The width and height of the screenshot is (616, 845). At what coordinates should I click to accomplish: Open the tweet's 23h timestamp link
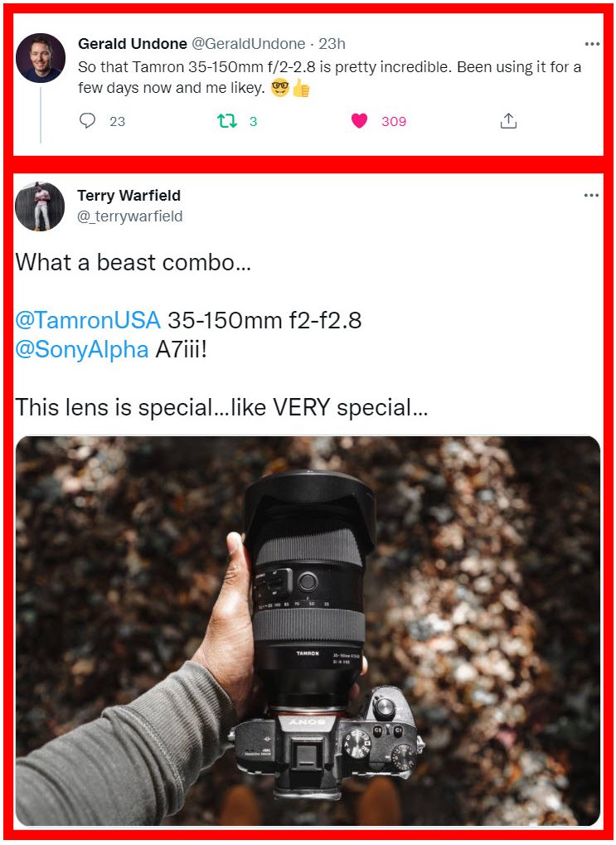coord(332,44)
